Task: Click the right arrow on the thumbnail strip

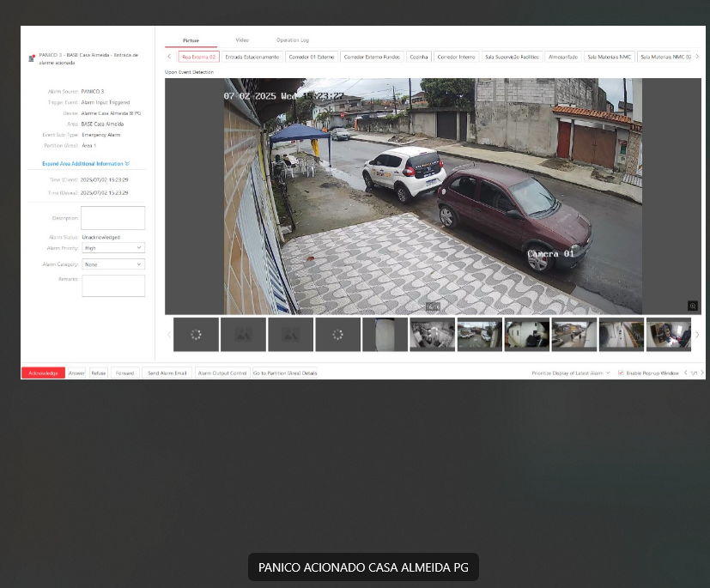Action: pyautogui.click(x=699, y=335)
